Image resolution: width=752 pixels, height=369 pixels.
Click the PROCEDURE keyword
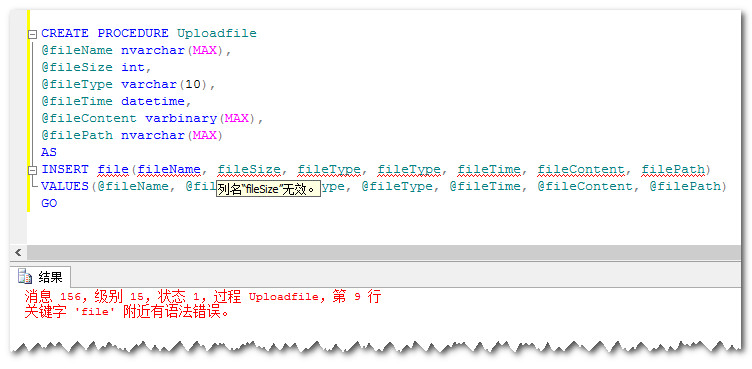(x=133, y=34)
